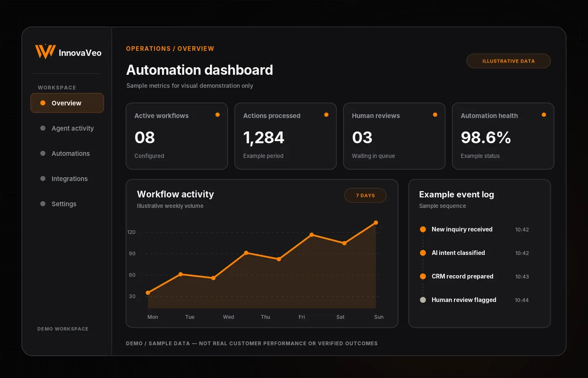This screenshot has width=588, height=378.
Task: Click the 'New inquiry received' log entry
Action: (462, 229)
